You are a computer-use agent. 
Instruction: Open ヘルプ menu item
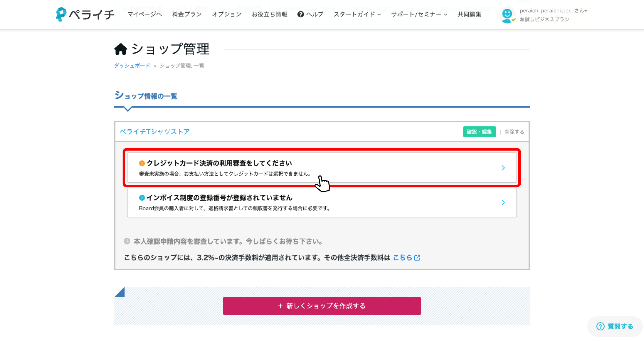310,14
